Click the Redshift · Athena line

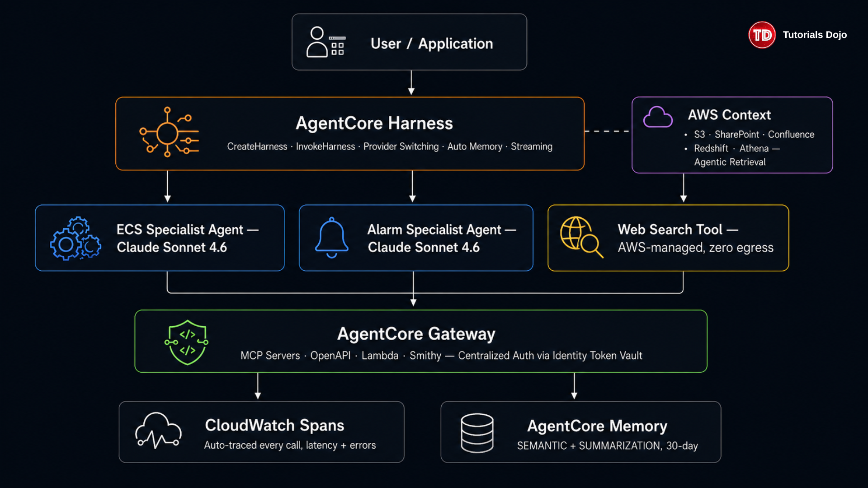[737, 148]
